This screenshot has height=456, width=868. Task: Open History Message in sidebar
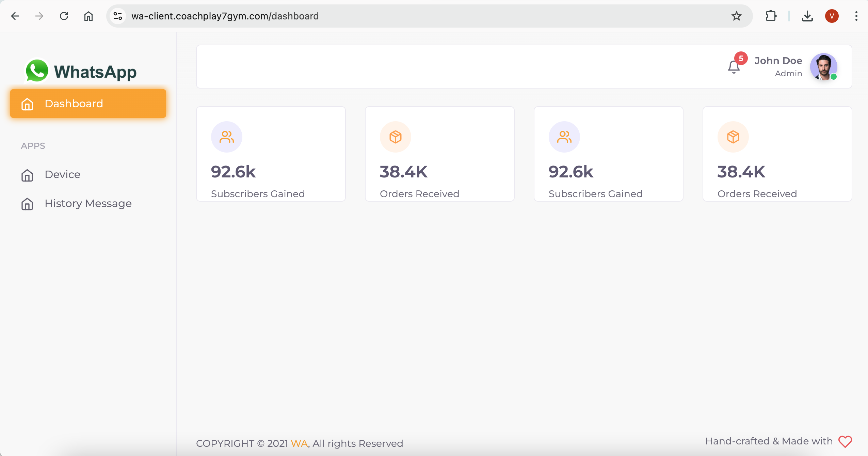tap(88, 203)
